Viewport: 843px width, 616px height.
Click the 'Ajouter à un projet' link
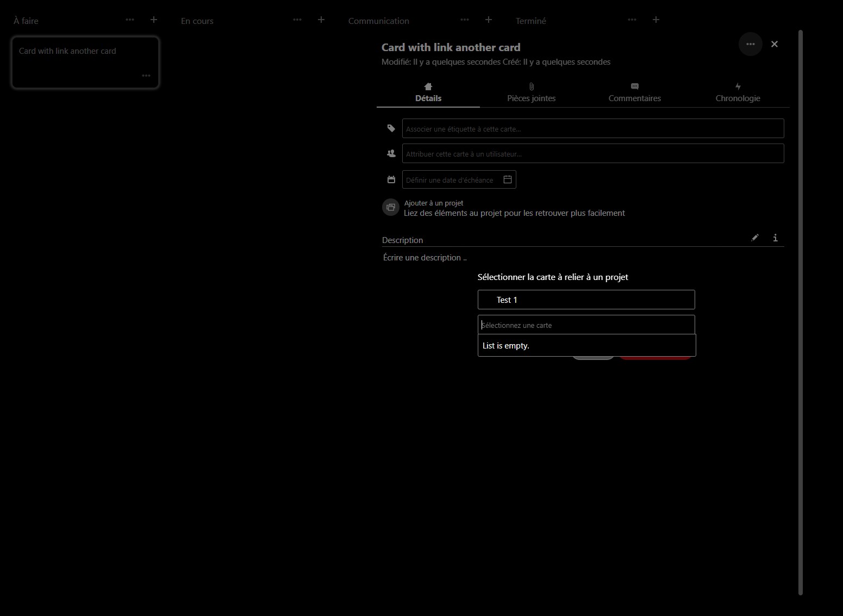point(433,203)
